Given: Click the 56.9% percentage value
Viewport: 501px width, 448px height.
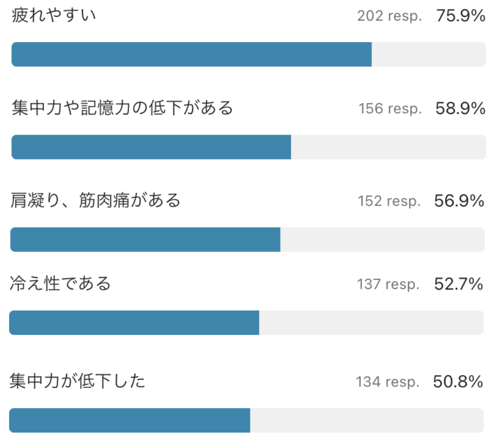Looking at the screenshot, I should tap(459, 201).
